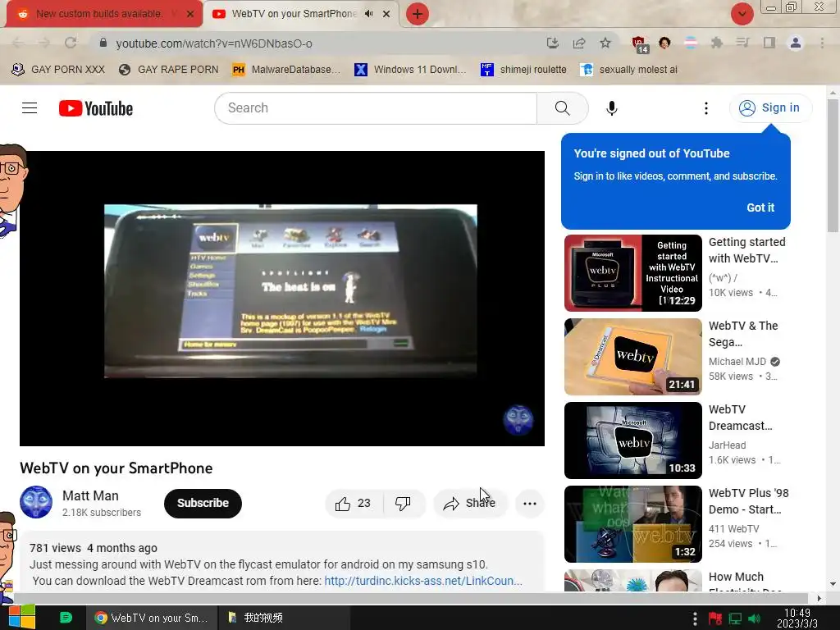Show hidden tray icons via the dots
Screen dimensions: 840x630
pyautogui.click(x=695, y=619)
